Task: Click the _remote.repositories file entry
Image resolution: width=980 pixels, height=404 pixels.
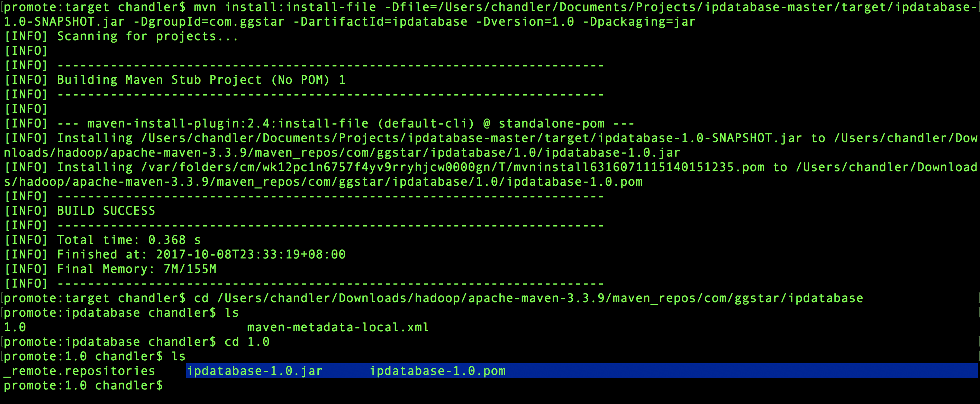Action: [80, 371]
